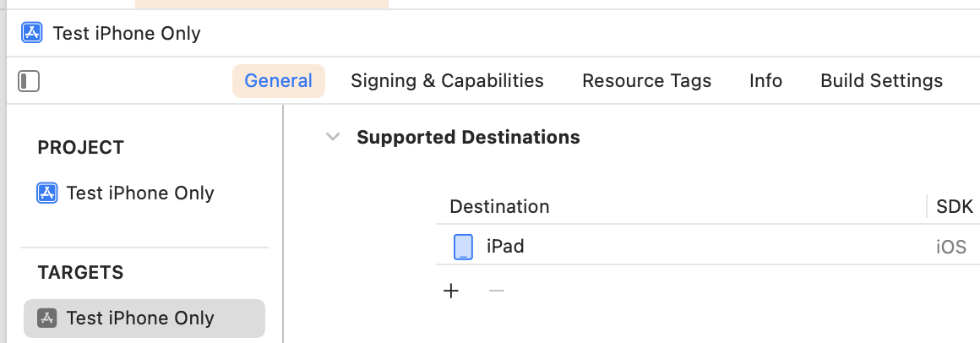
Task: Click the project's blue app icon in sidebar
Action: tap(47, 193)
